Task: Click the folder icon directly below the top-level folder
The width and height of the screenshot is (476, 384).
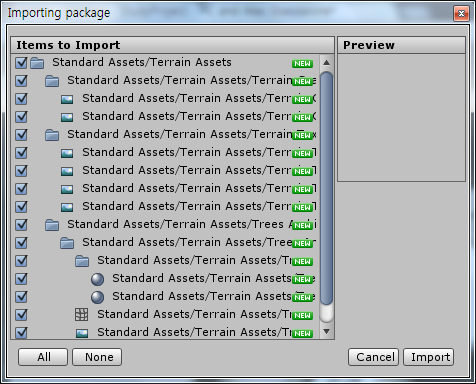Action: pos(52,81)
